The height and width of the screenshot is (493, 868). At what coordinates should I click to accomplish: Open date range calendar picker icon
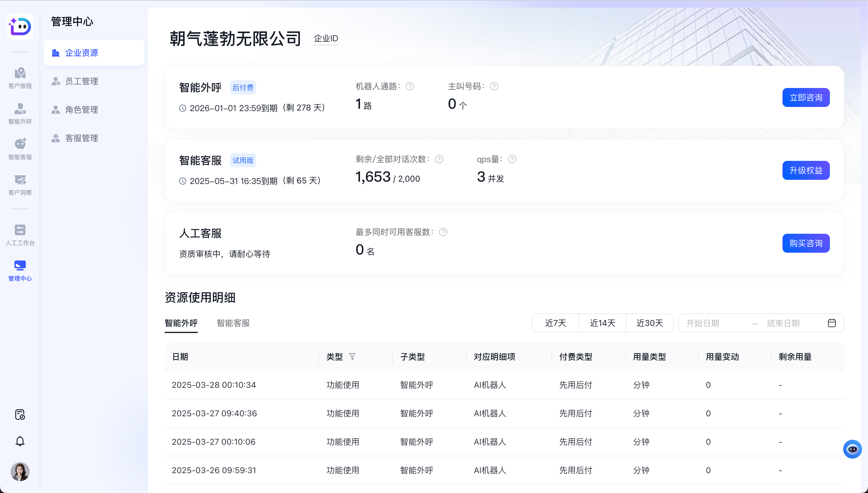(832, 323)
